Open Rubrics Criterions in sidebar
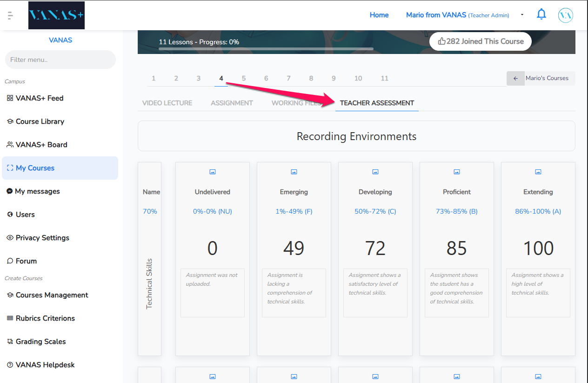The height and width of the screenshot is (383, 588). (60, 318)
